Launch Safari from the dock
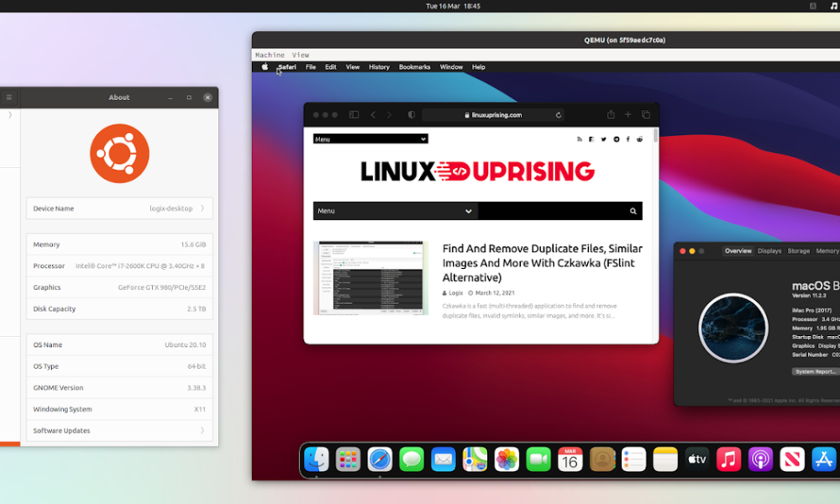 pos(380,459)
